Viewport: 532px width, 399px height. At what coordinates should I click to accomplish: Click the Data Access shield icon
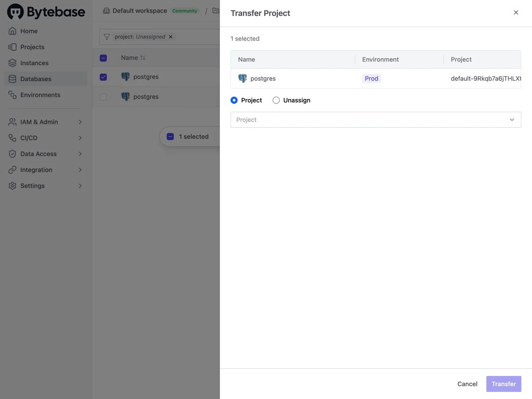[x=12, y=154]
